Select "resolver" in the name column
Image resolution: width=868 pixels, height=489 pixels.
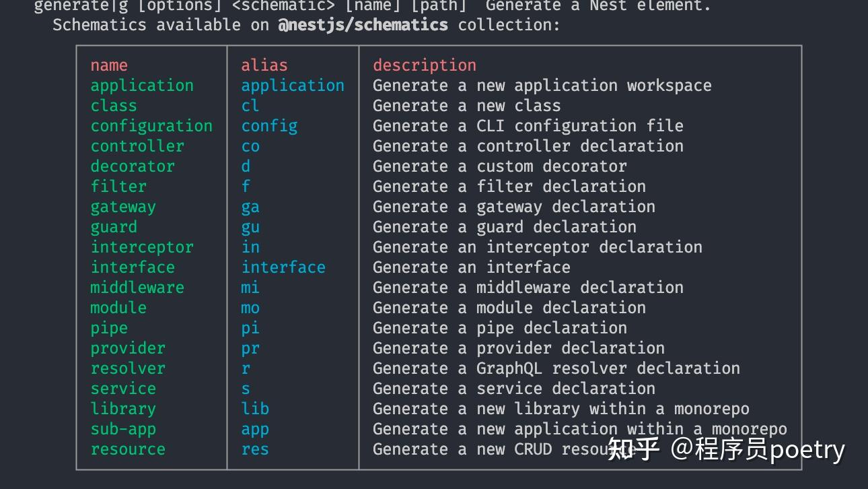click(128, 368)
